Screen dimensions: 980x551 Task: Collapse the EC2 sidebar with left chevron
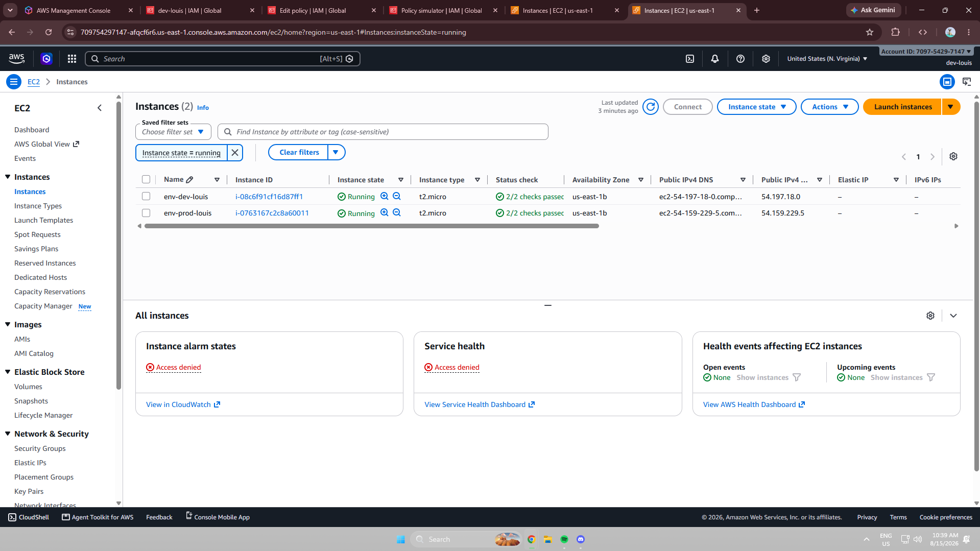pyautogui.click(x=100, y=108)
